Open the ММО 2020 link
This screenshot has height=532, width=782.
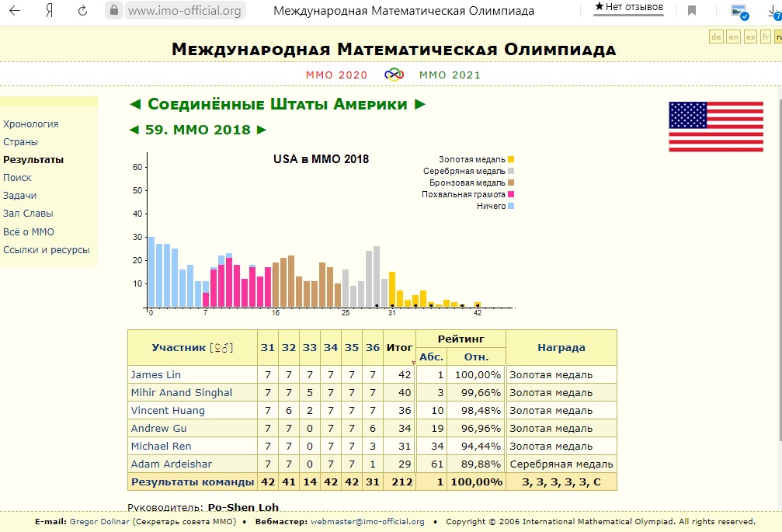(x=336, y=75)
